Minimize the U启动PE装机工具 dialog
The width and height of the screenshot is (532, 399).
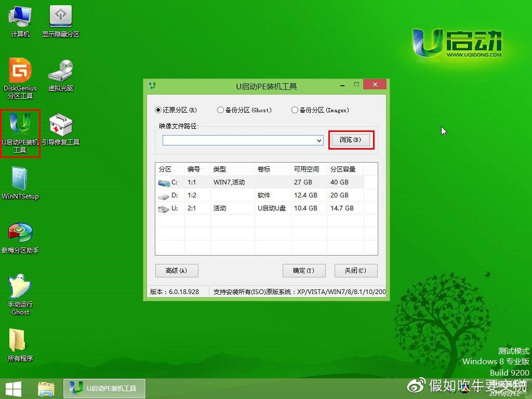pyautogui.click(x=343, y=85)
